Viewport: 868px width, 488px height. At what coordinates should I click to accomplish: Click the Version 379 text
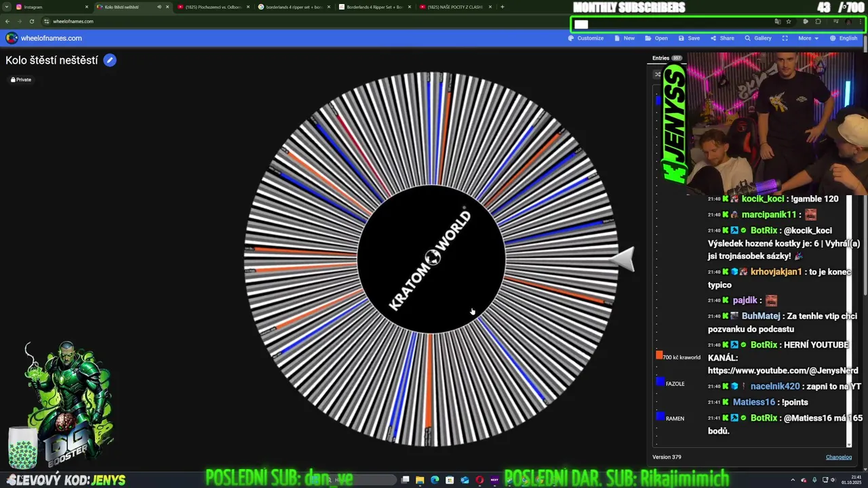667,457
